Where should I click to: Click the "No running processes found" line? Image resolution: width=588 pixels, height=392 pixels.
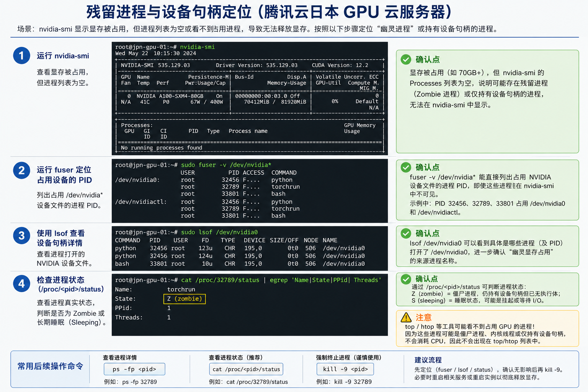pyautogui.click(x=162, y=148)
